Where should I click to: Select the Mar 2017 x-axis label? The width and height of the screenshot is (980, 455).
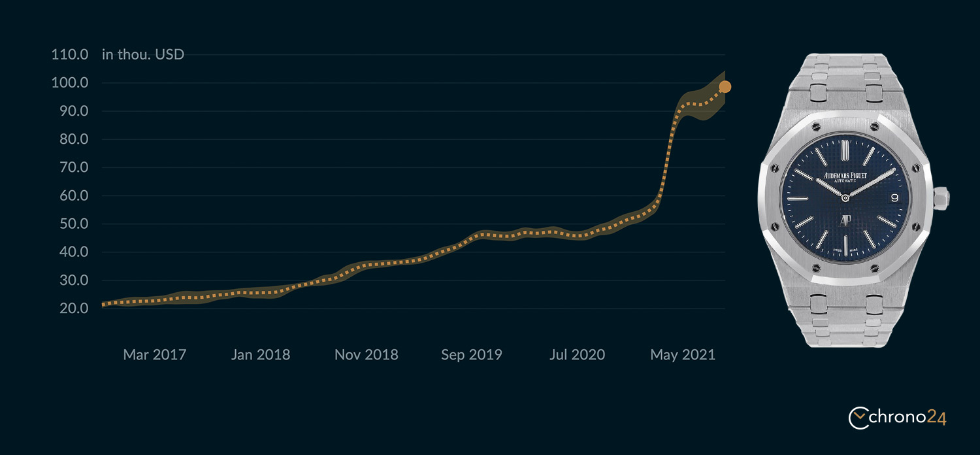pyautogui.click(x=155, y=354)
